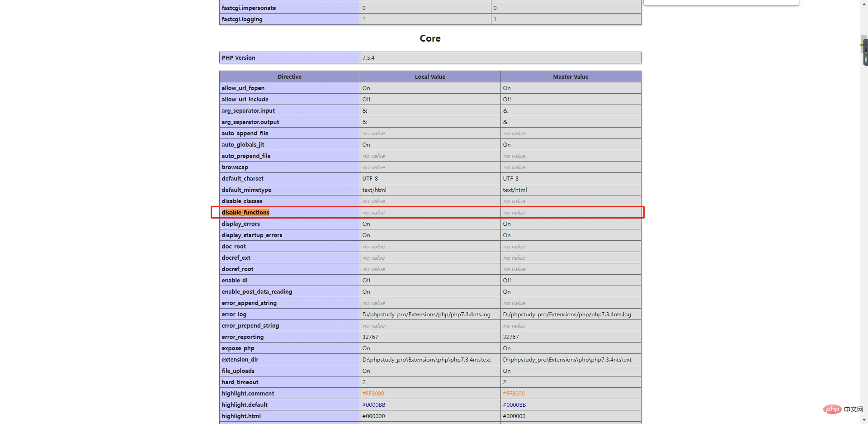Click local value "2" for hard_timeout
Viewport: 868px width, 424px height.
[x=364, y=382]
